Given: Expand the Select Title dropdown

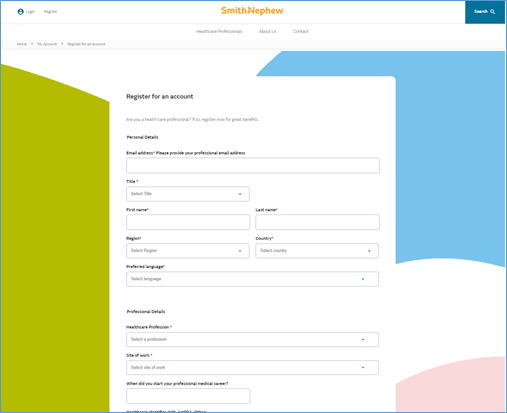Looking at the screenshot, I should click(x=188, y=194).
